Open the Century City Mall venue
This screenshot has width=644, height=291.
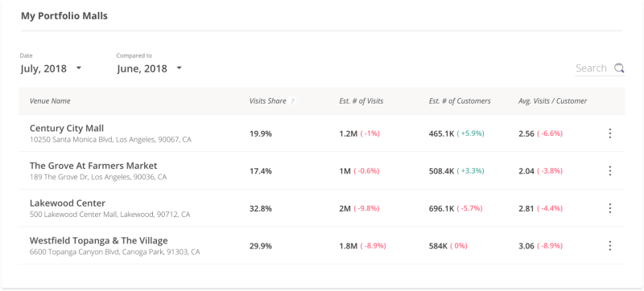(x=67, y=129)
